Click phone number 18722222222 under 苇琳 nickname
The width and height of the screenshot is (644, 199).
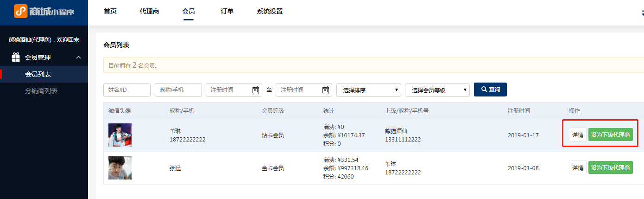tap(188, 139)
